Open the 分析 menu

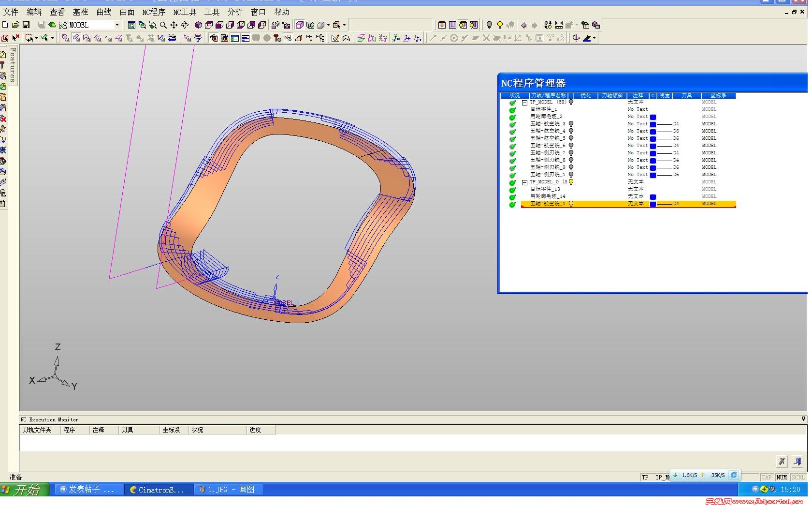click(x=235, y=12)
